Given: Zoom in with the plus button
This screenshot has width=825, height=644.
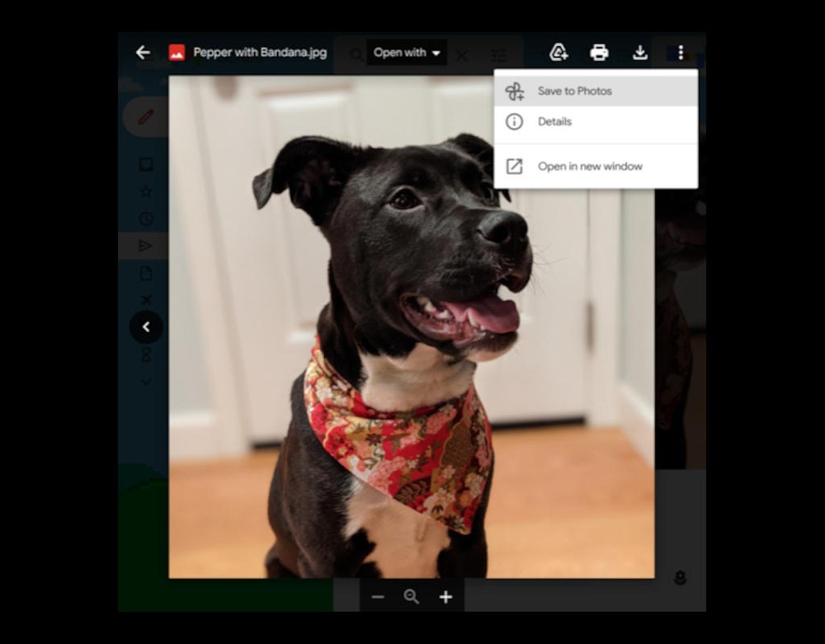Looking at the screenshot, I should coord(445,597).
